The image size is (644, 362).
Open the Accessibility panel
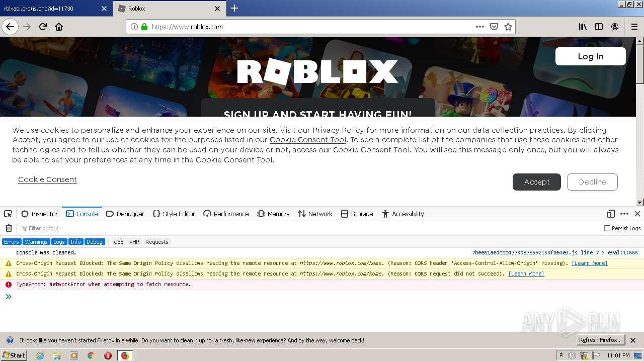coord(403,214)
